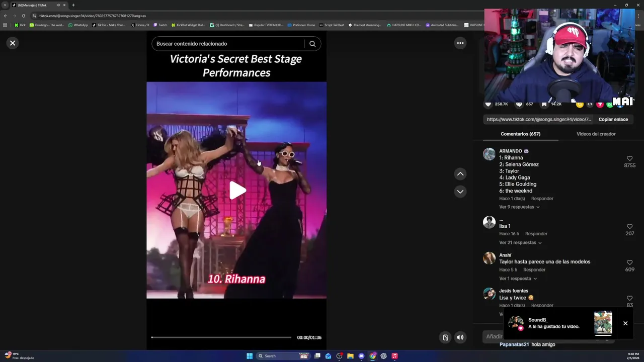The width and height of the screenshot is (644, 362).
Task: Click the embed code icon
Action: click(x=590, y=104)
